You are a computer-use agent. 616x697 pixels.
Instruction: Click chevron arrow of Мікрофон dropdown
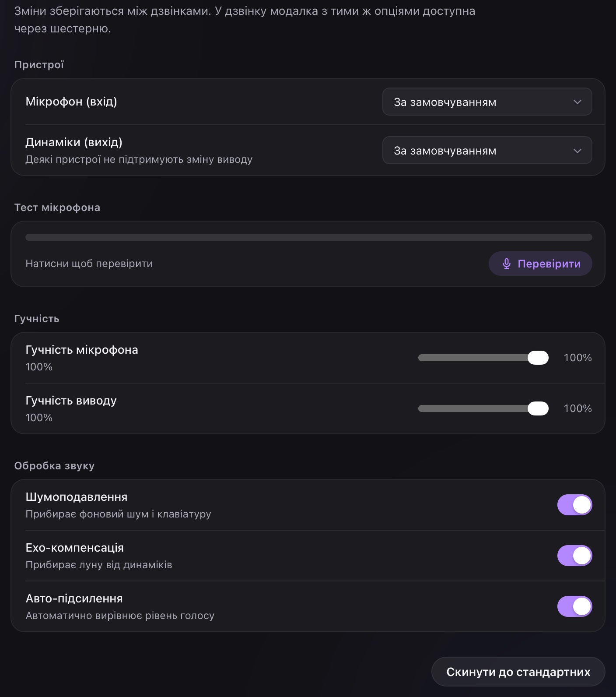(x=577, y=102)
